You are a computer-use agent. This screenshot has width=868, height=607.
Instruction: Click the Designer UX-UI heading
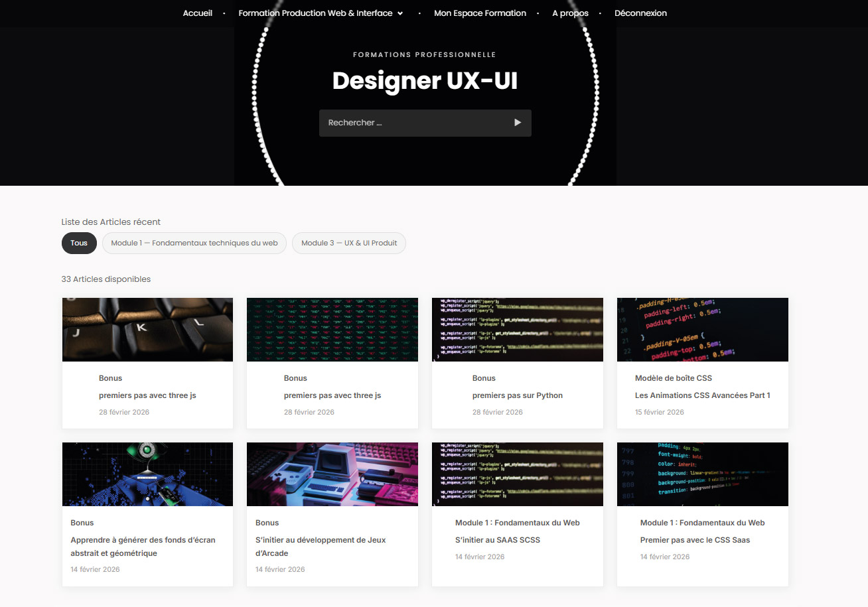(x=425, y=81)
